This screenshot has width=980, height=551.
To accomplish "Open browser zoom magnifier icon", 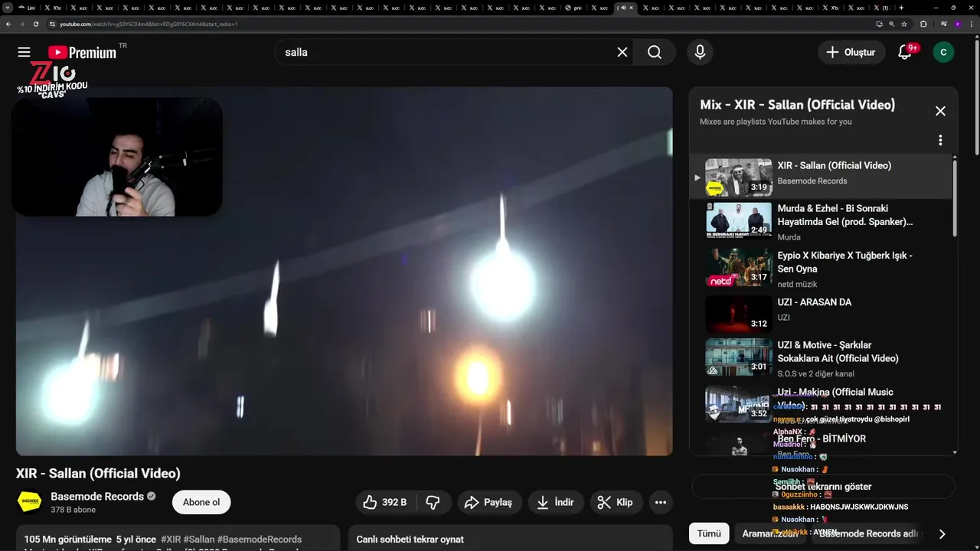I will (x=892, y=24).
